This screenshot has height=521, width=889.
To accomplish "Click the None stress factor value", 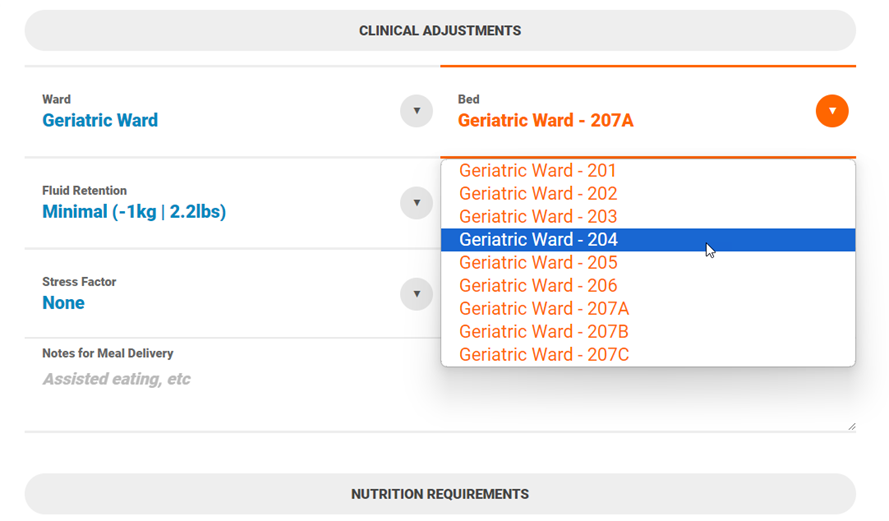I will [x=63, y=303].
